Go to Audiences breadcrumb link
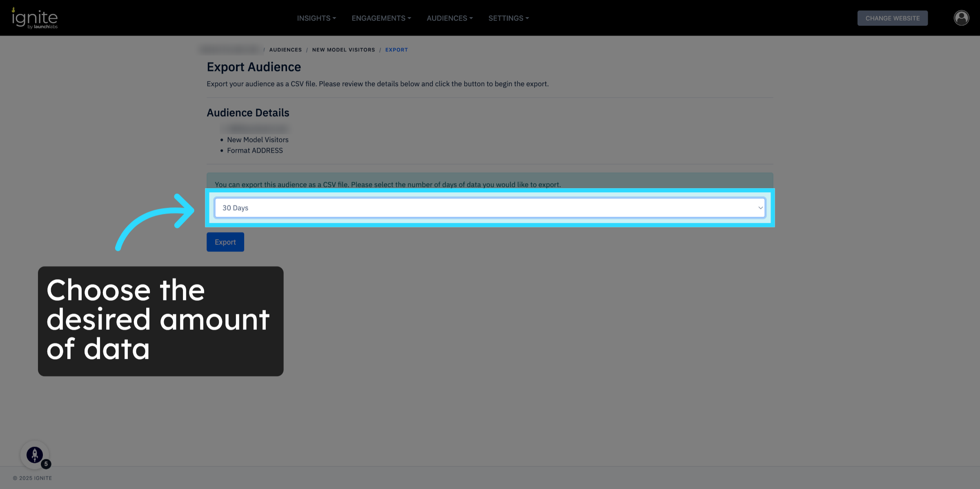This screenshot has width=980, height=489. point(285,50)
